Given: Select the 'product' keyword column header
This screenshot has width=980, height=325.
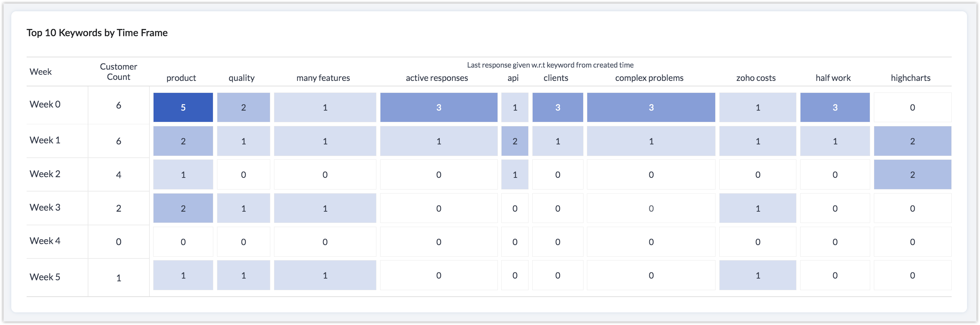Looking at the screenshot, I should pos(181,78).
